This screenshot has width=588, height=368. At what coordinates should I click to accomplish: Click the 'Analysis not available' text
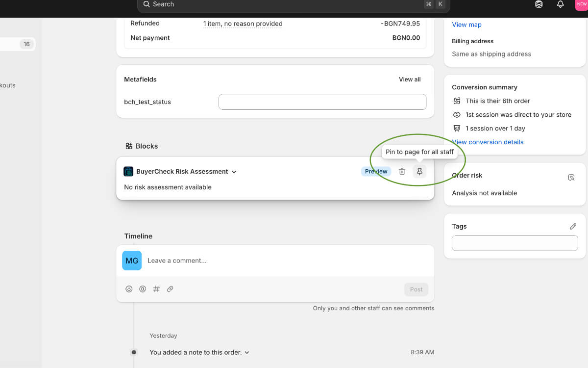(484, 193)
